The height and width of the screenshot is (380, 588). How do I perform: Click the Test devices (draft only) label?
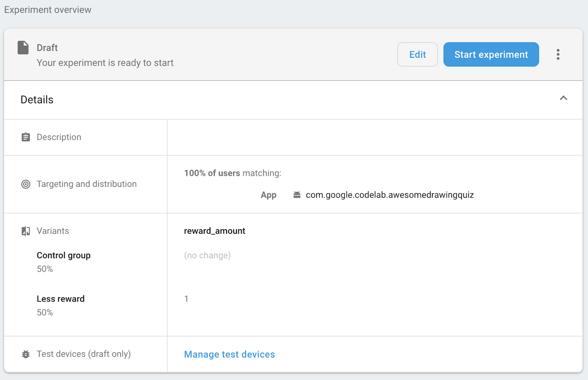pos(84,354)
